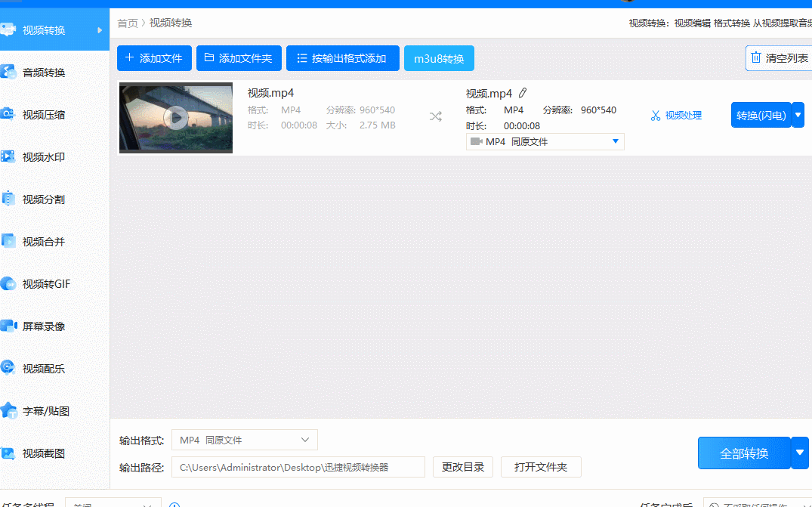Switch to the 视频分割 video splitter
Screen dimensions: 812x507
pyautogui.click(x=45, y=199)
